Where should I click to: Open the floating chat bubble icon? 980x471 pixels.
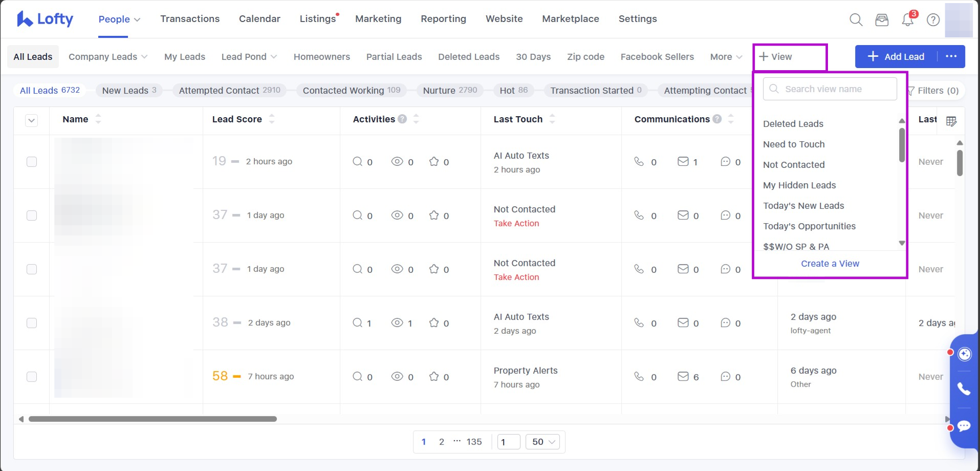[x=964, y=426]
